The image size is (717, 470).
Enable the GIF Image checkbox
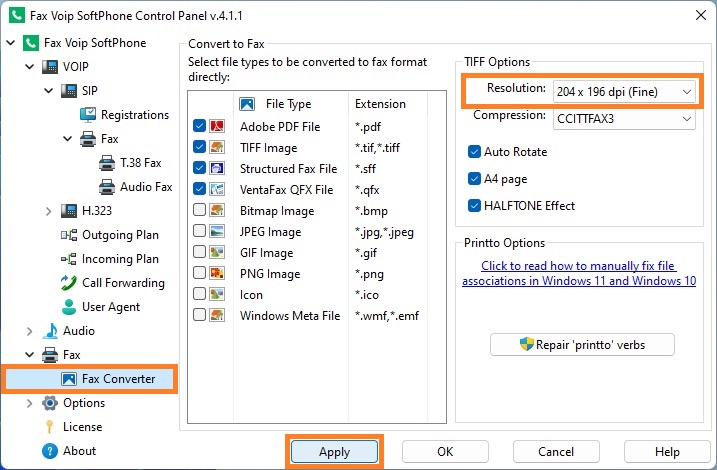[x=199, y=251]
